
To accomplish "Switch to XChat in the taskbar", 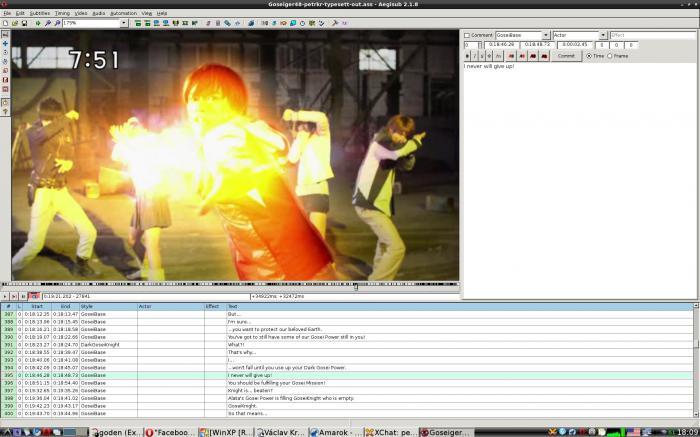I will tap(391, 432).
